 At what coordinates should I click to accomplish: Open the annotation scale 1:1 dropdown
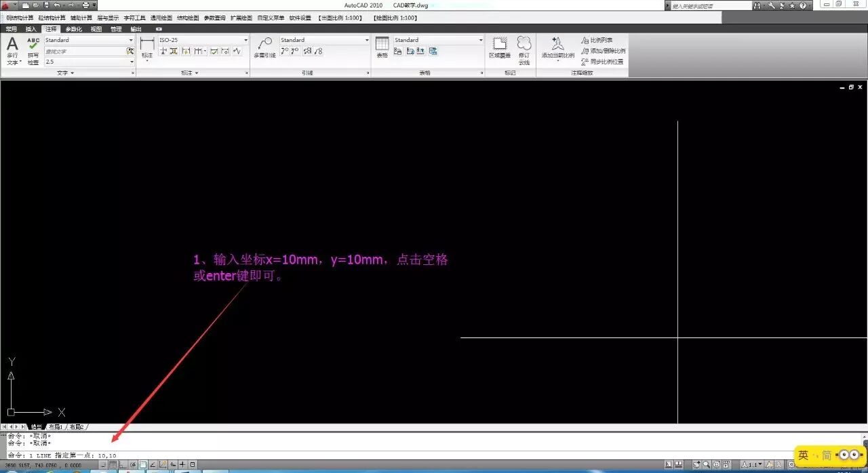751,464
